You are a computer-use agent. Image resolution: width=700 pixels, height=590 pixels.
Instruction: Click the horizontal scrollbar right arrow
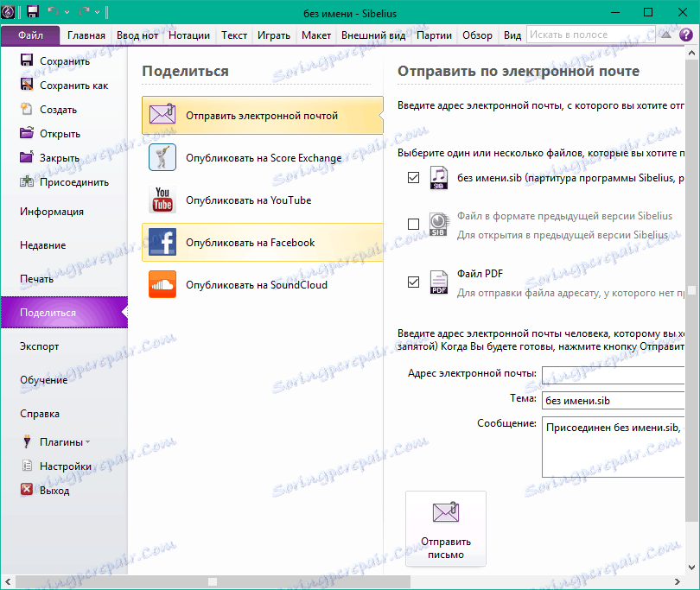coord(678,581)
